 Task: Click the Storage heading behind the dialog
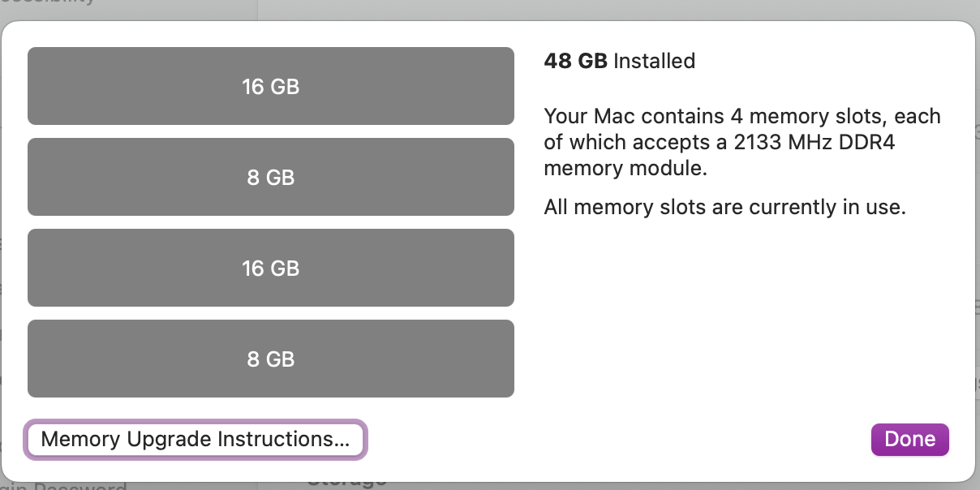point(346,484)
